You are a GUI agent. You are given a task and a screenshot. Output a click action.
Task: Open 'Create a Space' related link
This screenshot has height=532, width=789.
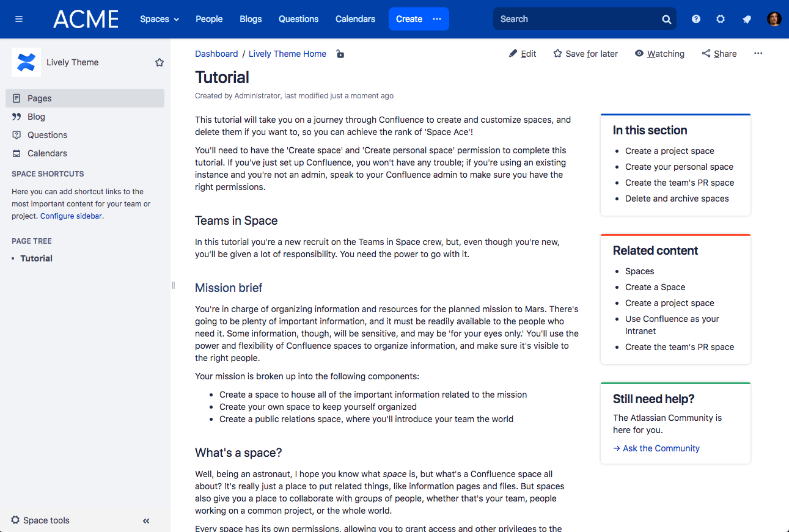point(655,287)
